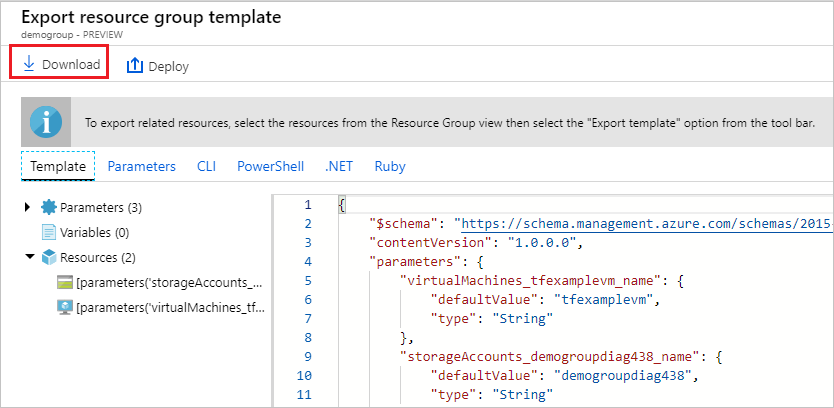Select the Variables (0) tree item
Screen dimensions: 834x408
[95, 233]
